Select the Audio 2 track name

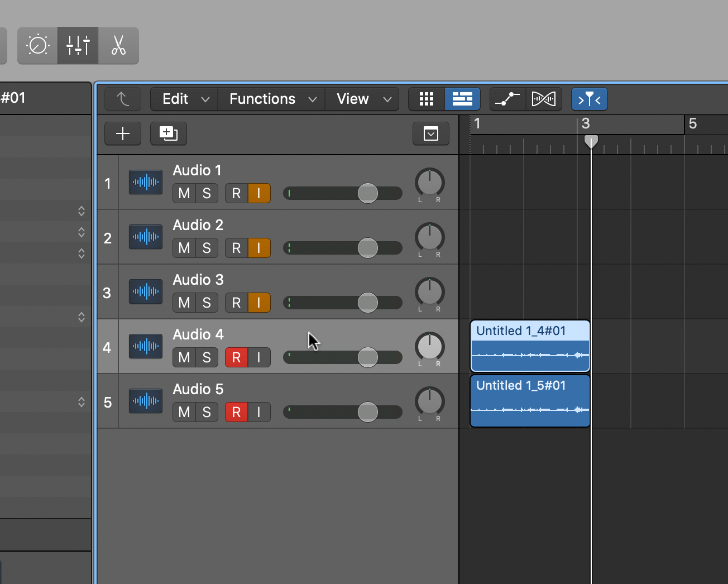pyautogui.click(x=198, y=225)
